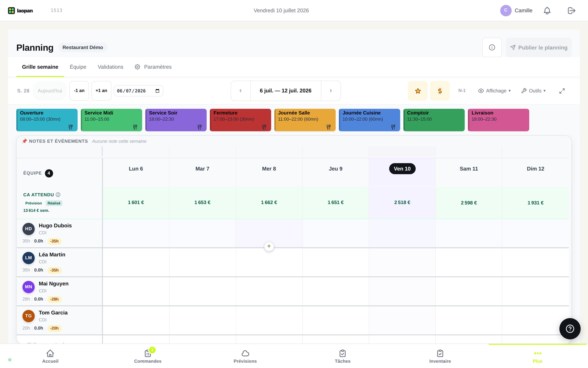Image resolution: width=588 pixels, height=368 pixels.
Task: Select the Réalisé toggle
Action: pos(54,203)
